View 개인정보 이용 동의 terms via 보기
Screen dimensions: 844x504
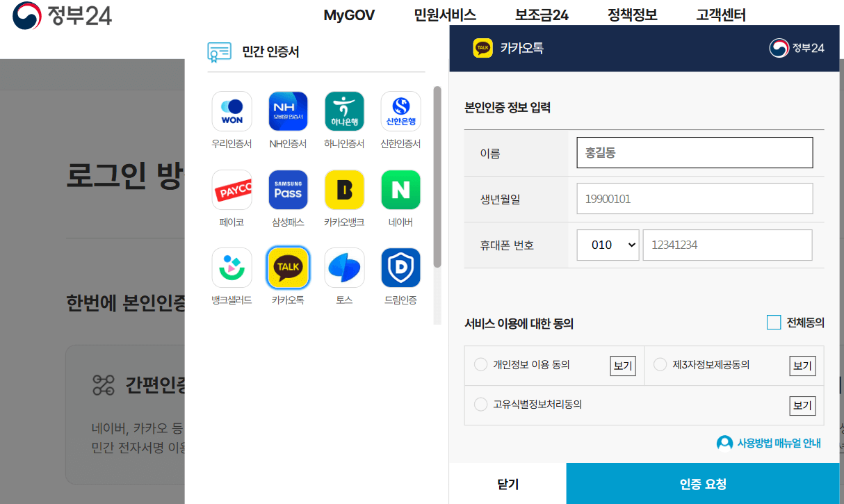(x=623, y=366)
